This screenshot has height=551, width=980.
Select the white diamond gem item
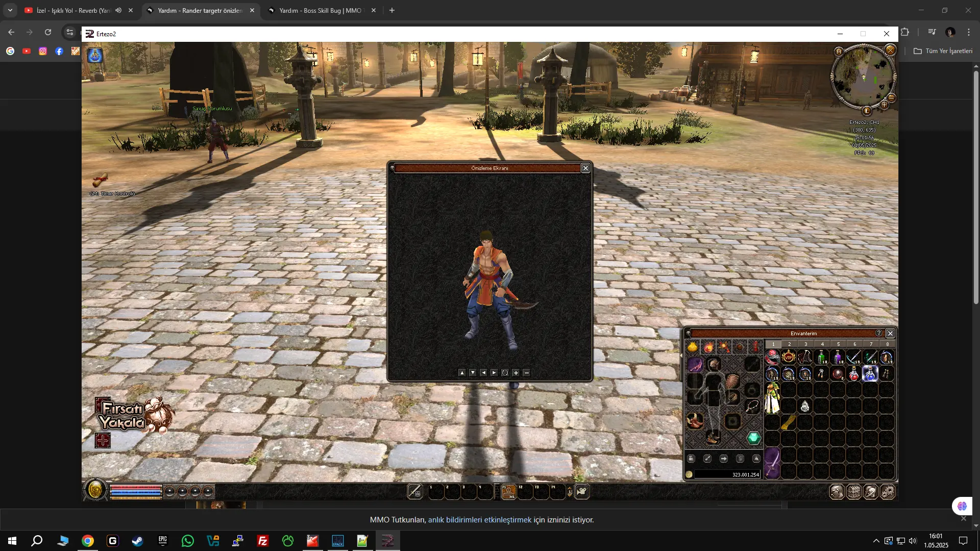[x=805, y=406]
